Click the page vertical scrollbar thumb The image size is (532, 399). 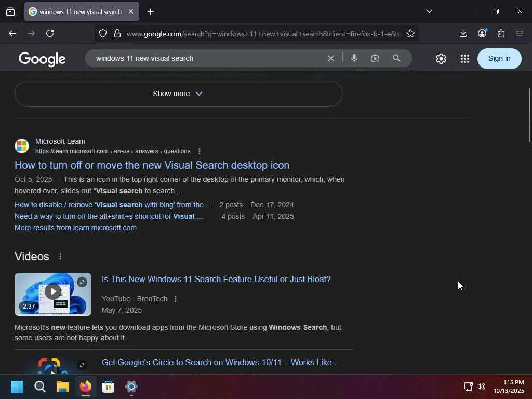pyautogui.click(x=529, y=115)
